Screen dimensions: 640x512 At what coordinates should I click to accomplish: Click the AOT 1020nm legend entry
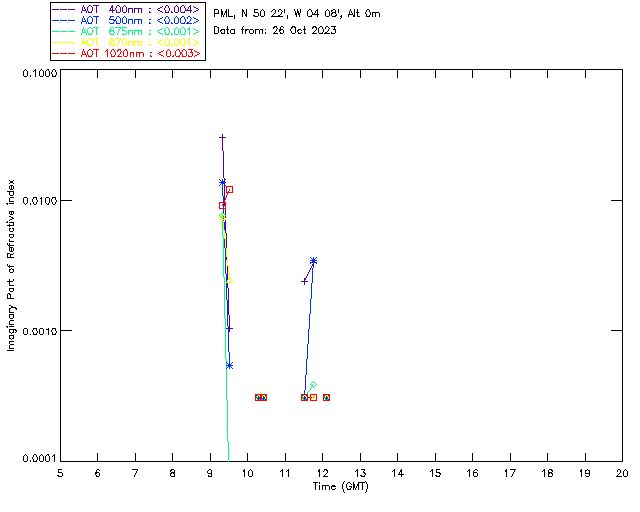point(127,53)
